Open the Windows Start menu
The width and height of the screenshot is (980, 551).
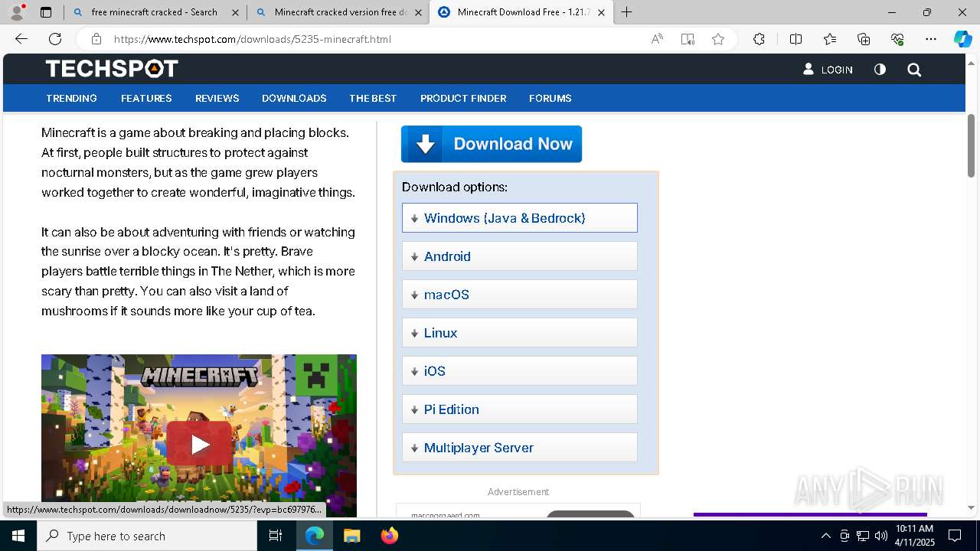coord(18,536)
